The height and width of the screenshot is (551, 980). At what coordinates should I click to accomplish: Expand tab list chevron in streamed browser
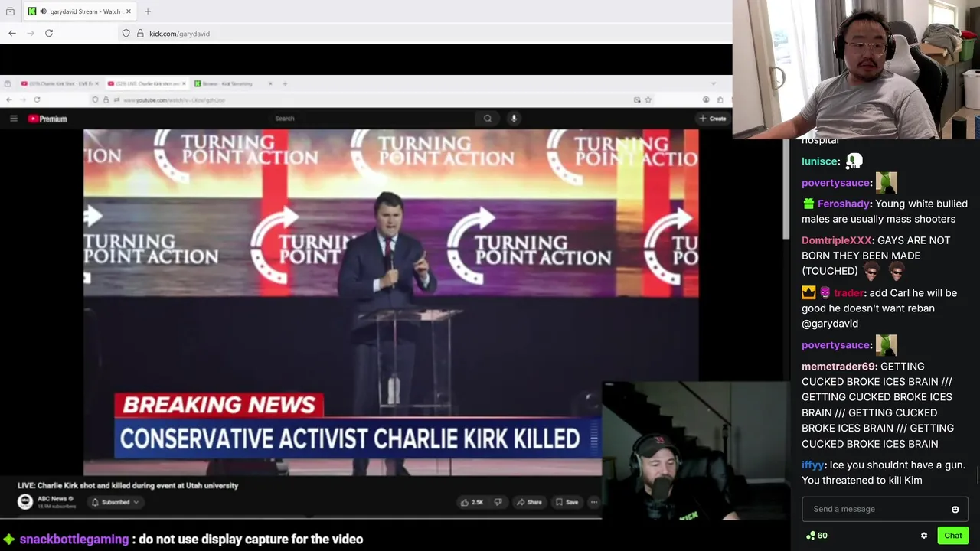click(x=714, y=83)
